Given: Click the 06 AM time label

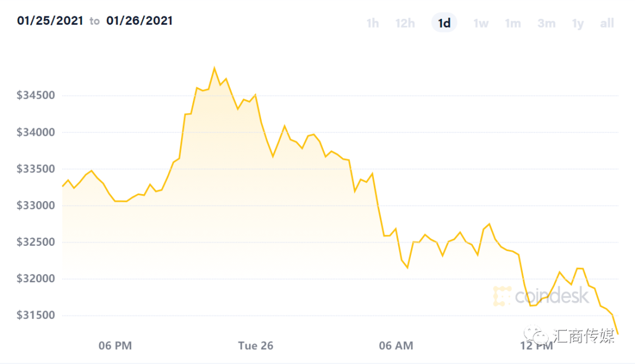Looking at the screenshot, I should coord(396,346).
